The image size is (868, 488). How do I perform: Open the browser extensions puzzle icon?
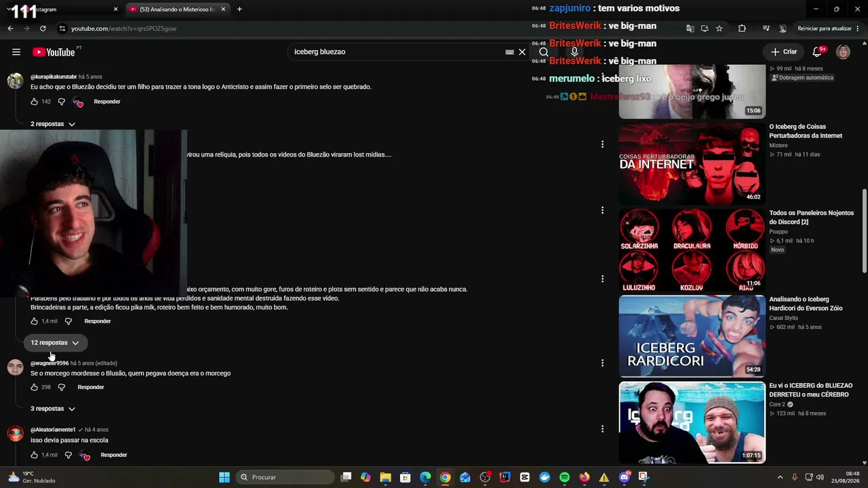(742, 28)
